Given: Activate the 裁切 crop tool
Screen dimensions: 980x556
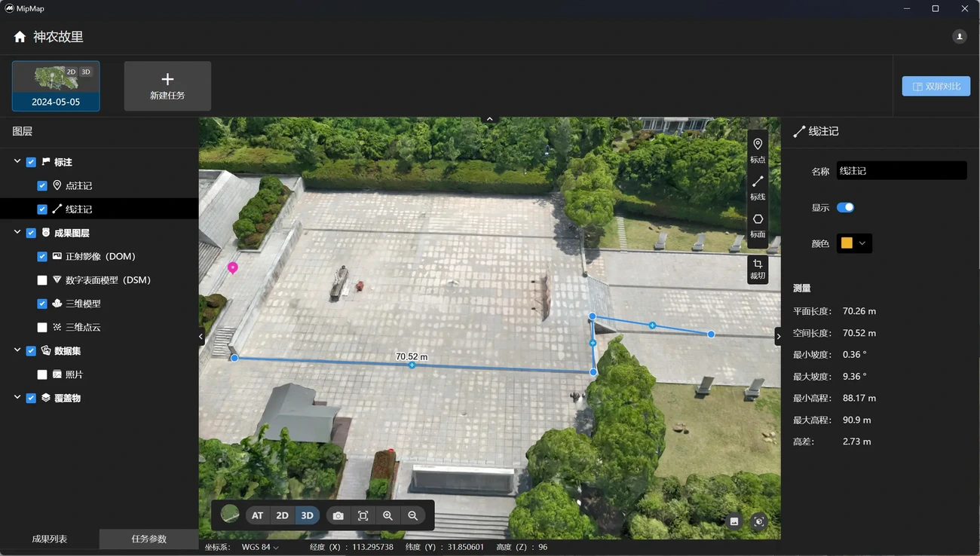Looking at the screenshot, I should click(x=758, y=269).
